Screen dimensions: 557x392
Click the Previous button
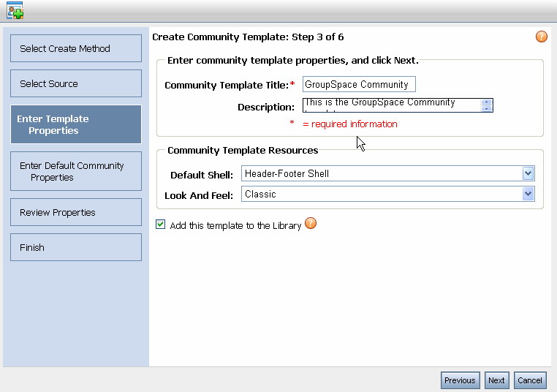pyautogui.click(x=460, y=380)
